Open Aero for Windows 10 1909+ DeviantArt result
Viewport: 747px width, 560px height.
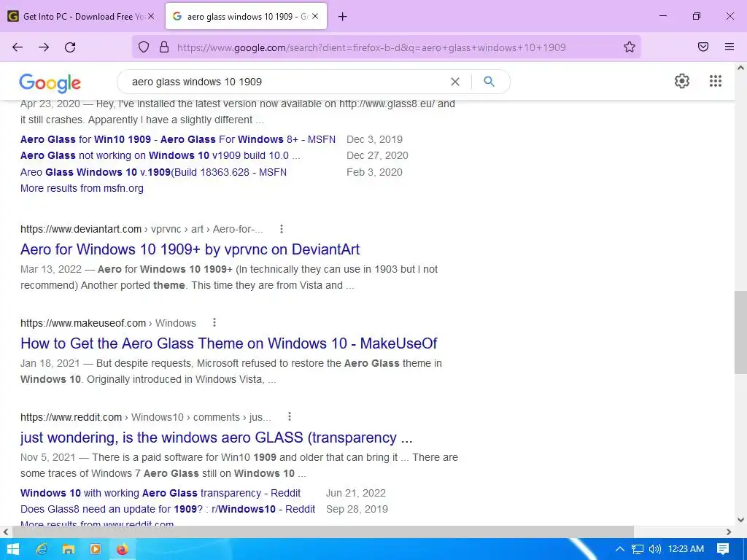[x=190, y=249]
